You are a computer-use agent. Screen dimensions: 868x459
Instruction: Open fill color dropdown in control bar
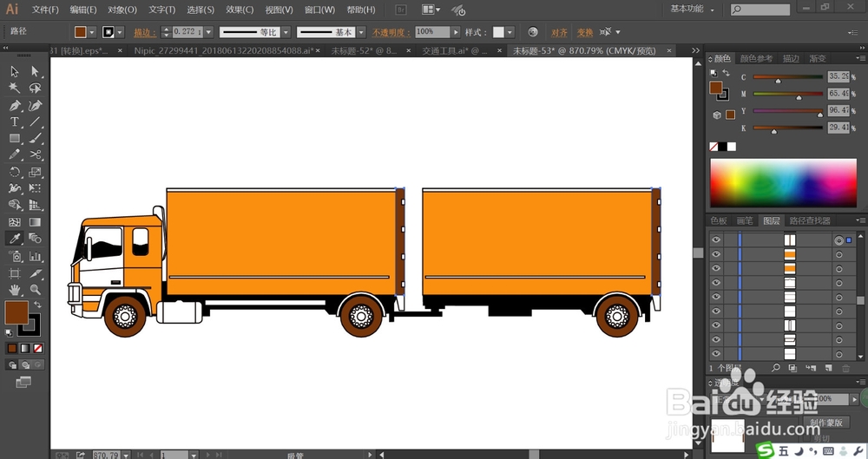92,32
